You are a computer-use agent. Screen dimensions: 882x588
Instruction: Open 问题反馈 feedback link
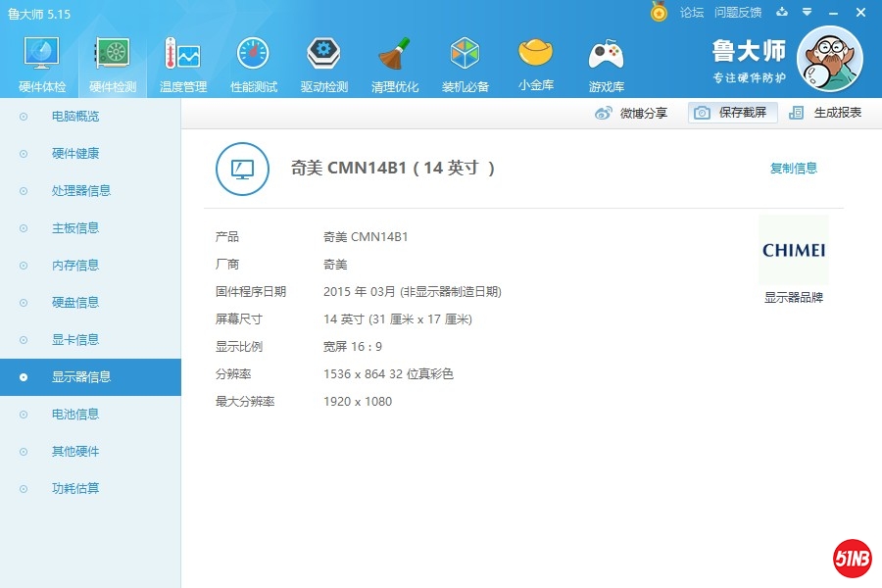738,13
